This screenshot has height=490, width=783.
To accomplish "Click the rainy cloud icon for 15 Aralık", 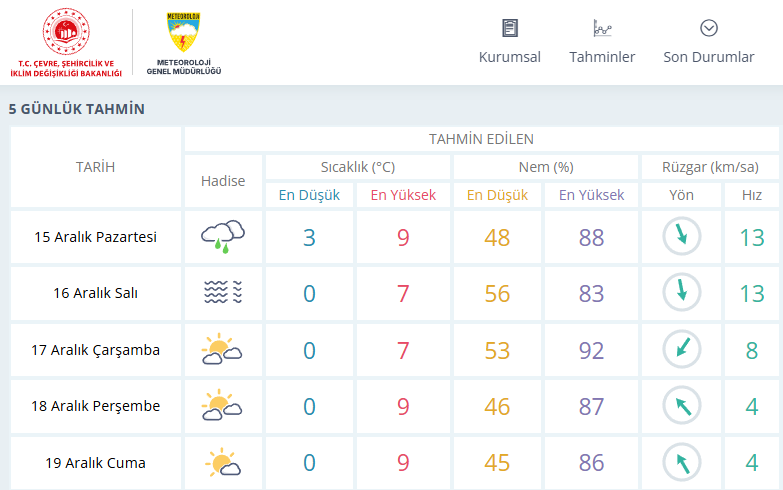I will (x=222, y=237).
